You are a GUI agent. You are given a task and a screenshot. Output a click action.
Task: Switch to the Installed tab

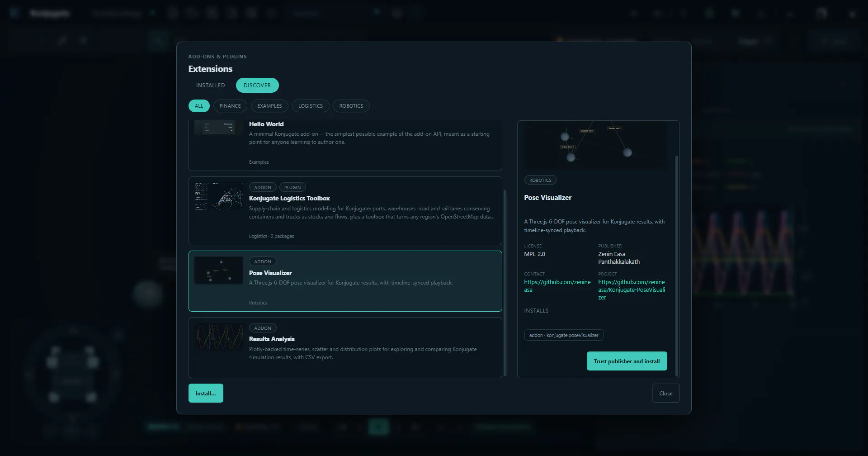(x=210, y=85)
